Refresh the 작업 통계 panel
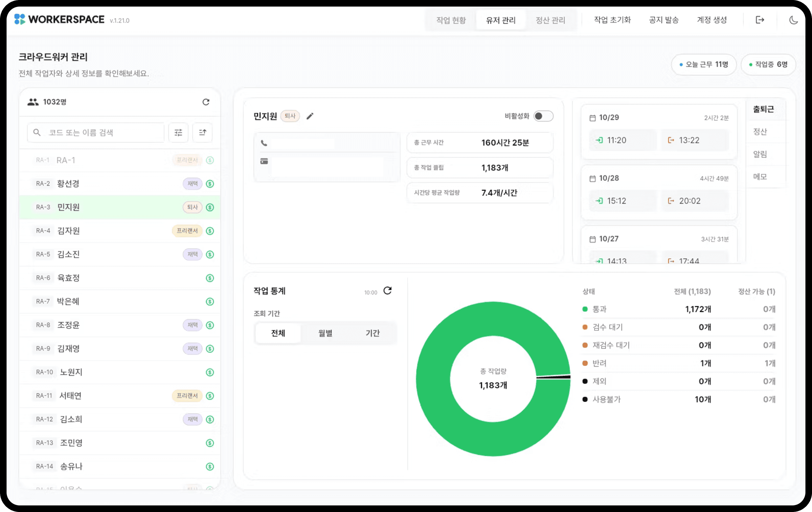The width and height of the screenshot is (812, 512). point(388,291)
